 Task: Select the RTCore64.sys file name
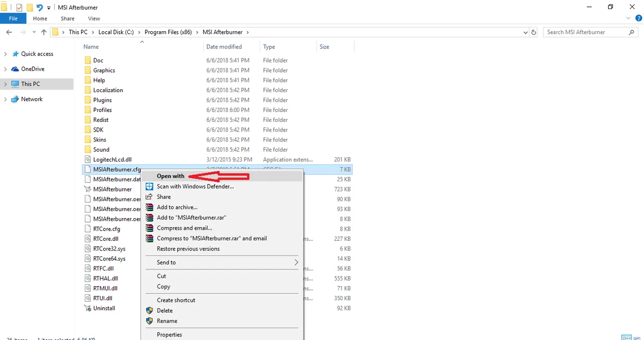click(x=110, y=259)
